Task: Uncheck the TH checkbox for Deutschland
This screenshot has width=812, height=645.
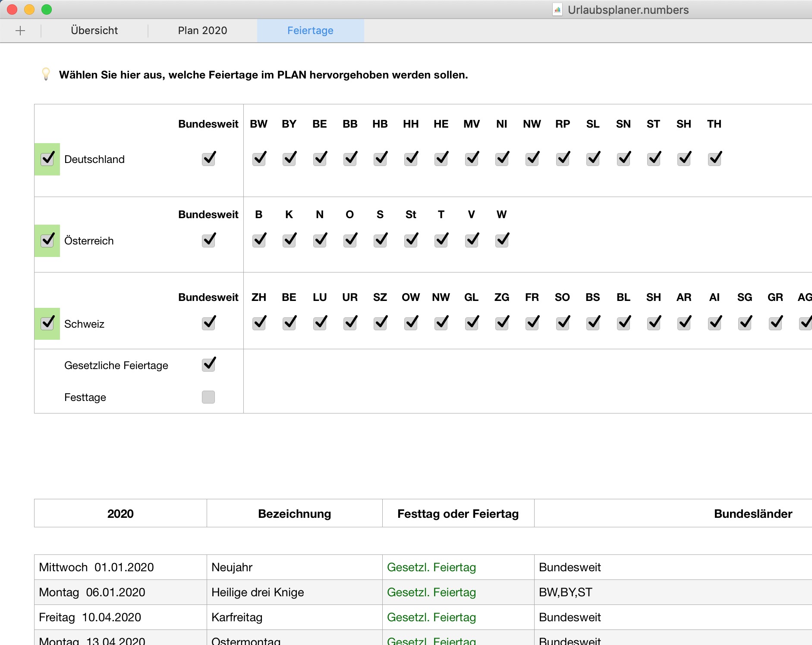Action: tap(714, 159)
